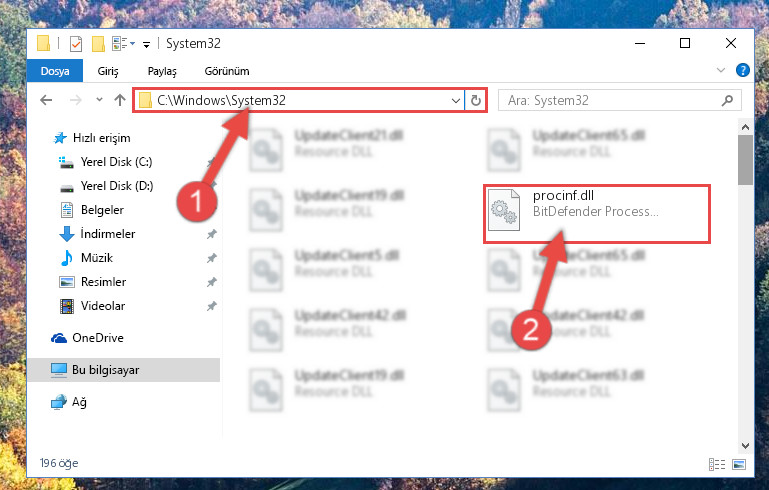Open Customize Quick Access Toolbar dropdown

(x=146, y=45)
